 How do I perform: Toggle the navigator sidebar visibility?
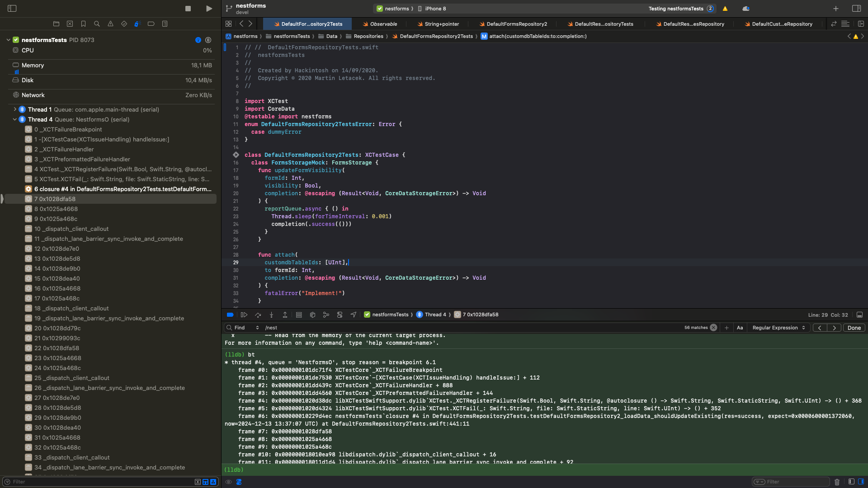pyautogui.click(x=12, y=9)
